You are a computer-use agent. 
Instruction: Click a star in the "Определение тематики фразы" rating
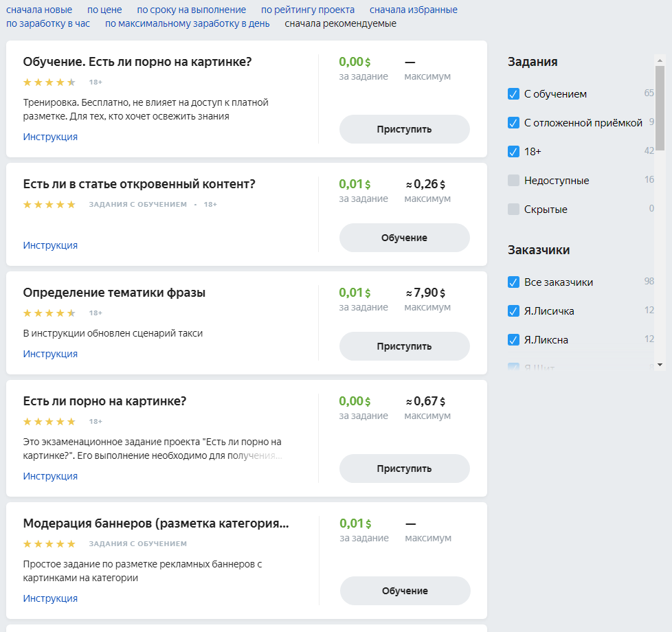(x=49, y=313)
